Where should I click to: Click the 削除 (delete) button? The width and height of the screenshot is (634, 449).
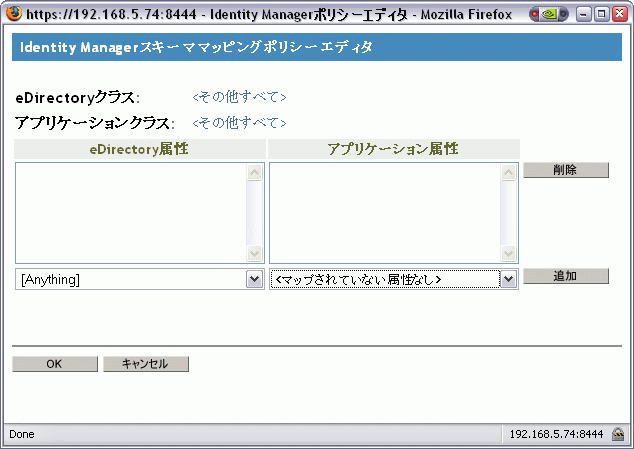566,170
